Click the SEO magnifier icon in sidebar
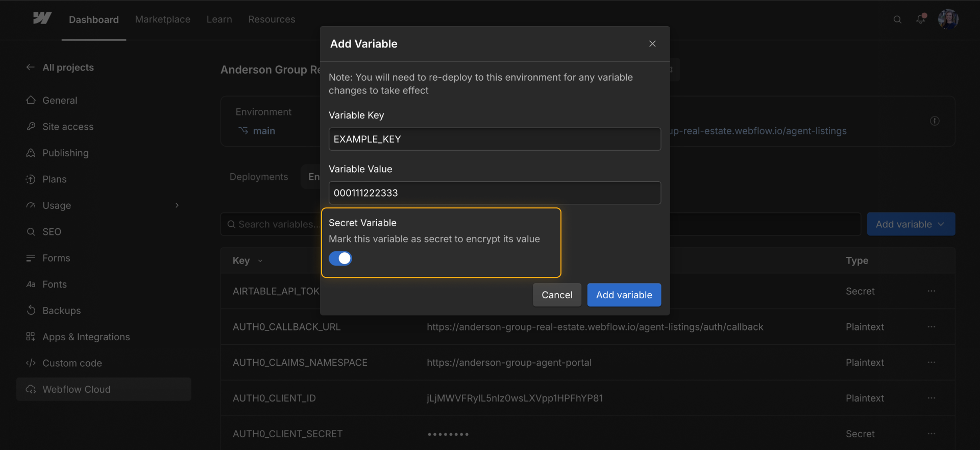Image resolution: width=980 pixels, height=450 pixels. pyautogui.click(x=31, y=231)
